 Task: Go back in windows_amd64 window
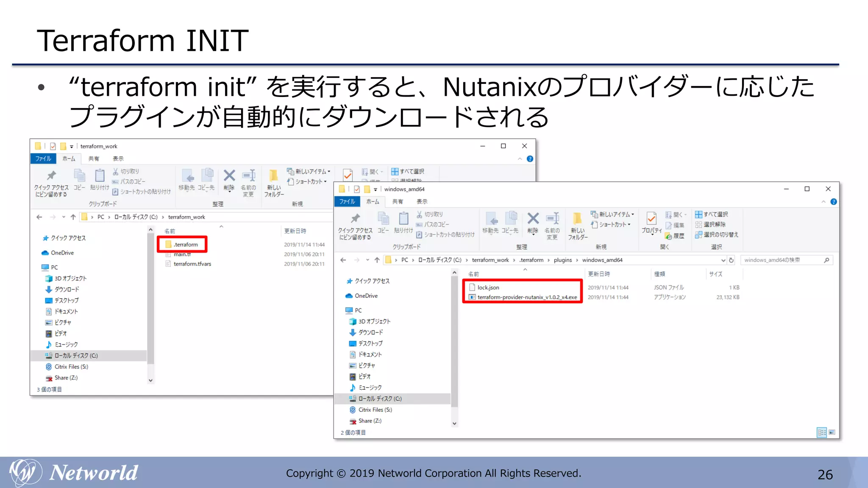343,260
